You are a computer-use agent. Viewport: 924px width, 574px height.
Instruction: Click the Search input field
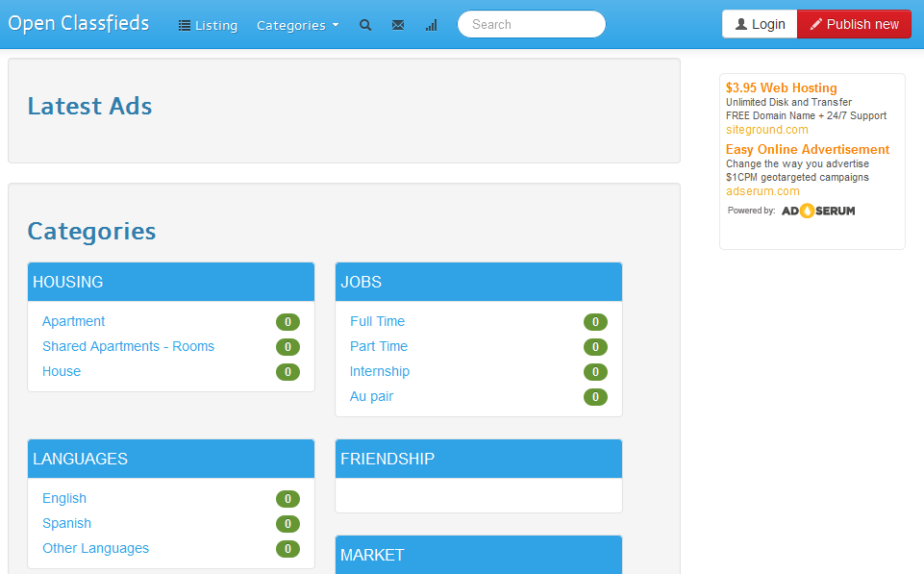coord(531,24)
